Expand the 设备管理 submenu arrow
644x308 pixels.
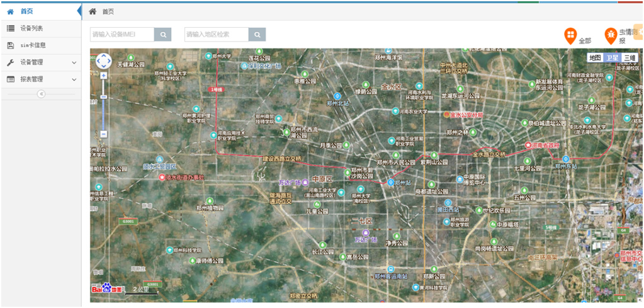click(x=74, y=62)
